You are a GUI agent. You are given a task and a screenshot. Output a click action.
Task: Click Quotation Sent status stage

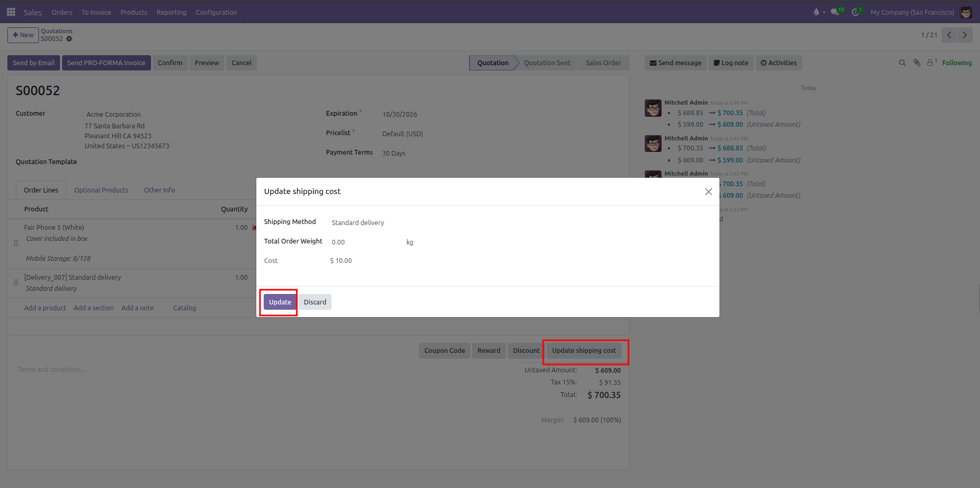pyautogui.click(x=547, y=63)
